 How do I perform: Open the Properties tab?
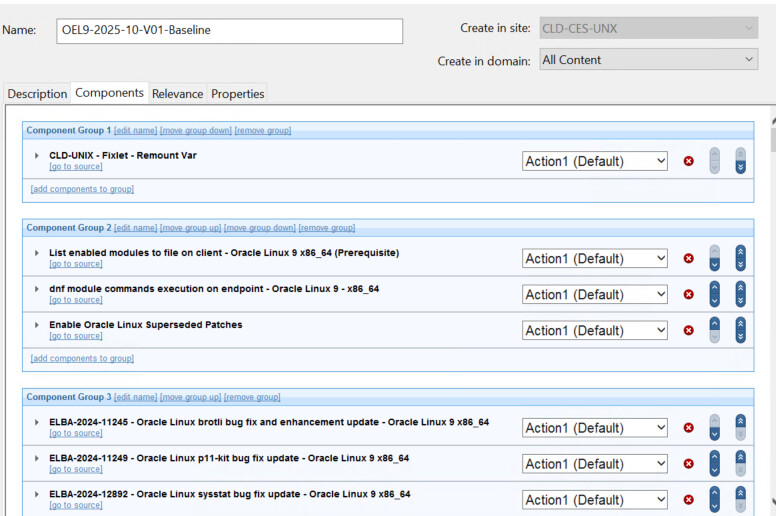238,94
